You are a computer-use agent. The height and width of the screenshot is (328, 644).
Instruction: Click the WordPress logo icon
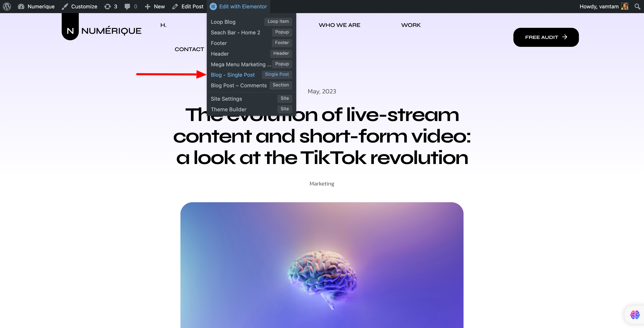7,7
